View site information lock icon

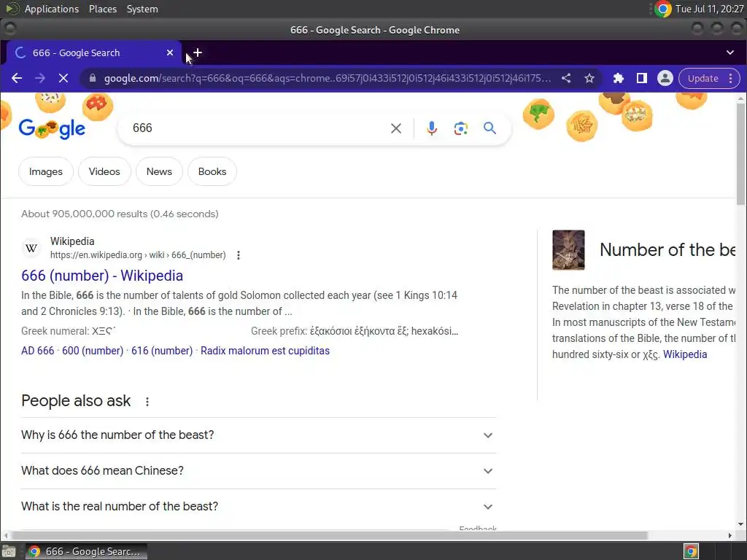click(93, 78)
